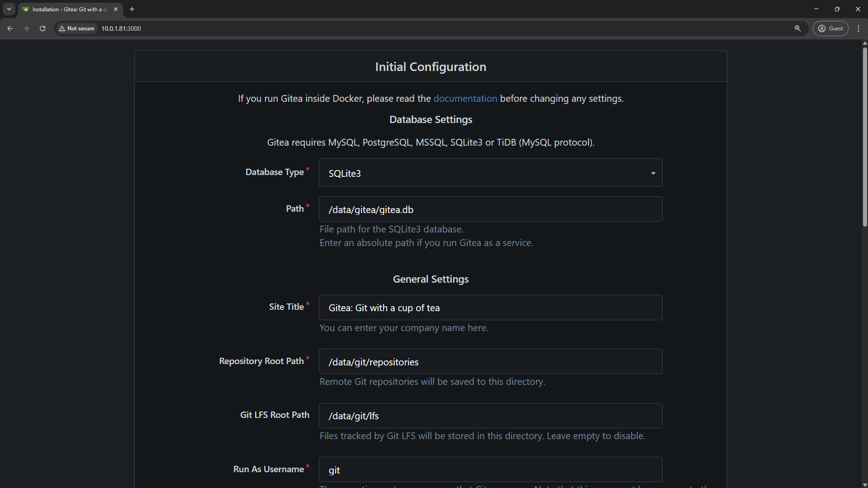Select the Installation - Gitea tab
The image size is (868, 488).
tap(70, 9)
